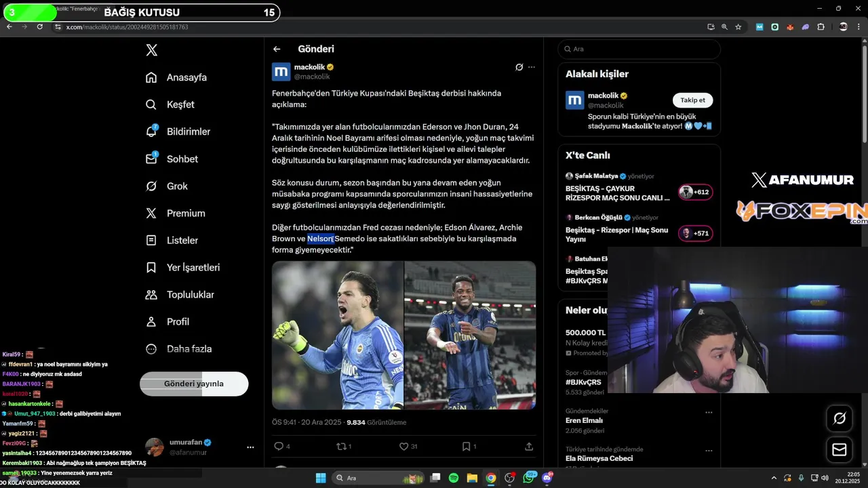The image size is (868, 488).
Task: Open the MetaMask fox extension
Action: [790, 26]
